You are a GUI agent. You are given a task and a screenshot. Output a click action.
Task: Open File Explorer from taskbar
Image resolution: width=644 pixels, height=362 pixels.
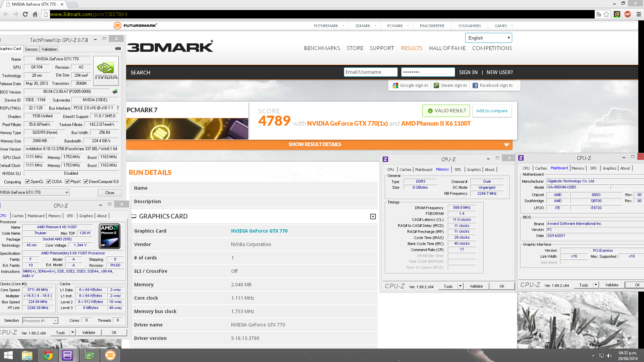[27, 355]
